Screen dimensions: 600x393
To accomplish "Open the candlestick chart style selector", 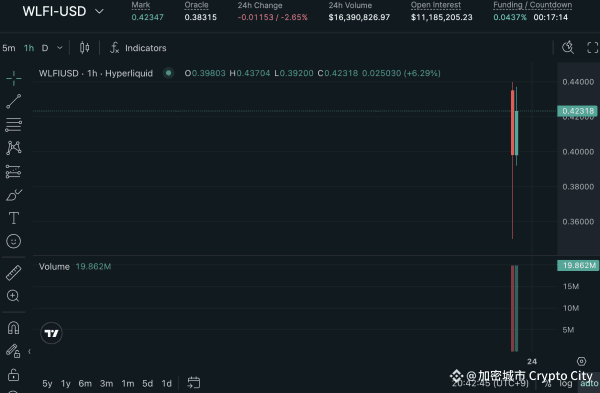I will tap(85, 48).
